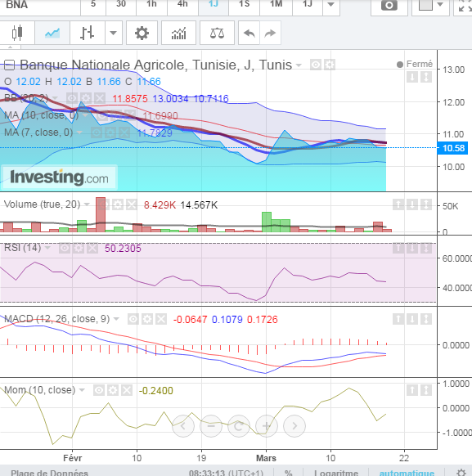Collapse the main chart legend box

pyautogui.click(x=9, y=65)
